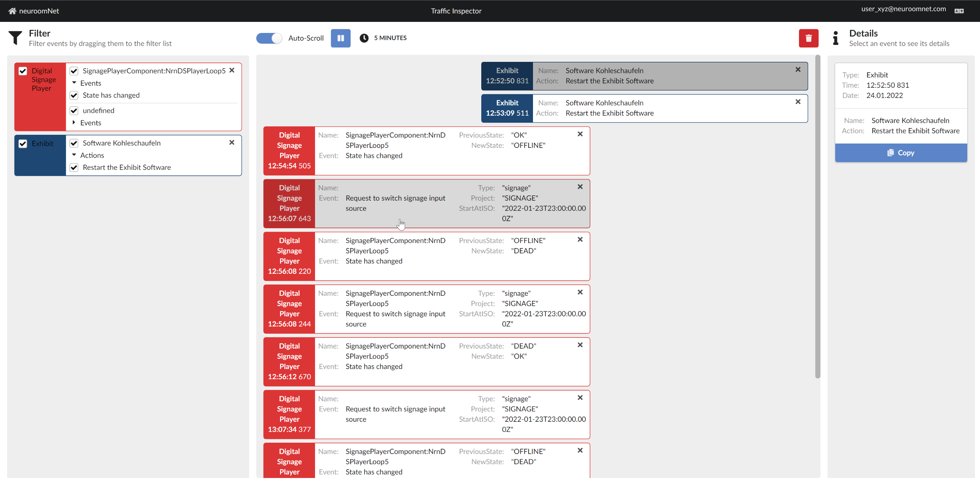Toggle State has changed filter checkbox
980x482 pixels.
74,95
